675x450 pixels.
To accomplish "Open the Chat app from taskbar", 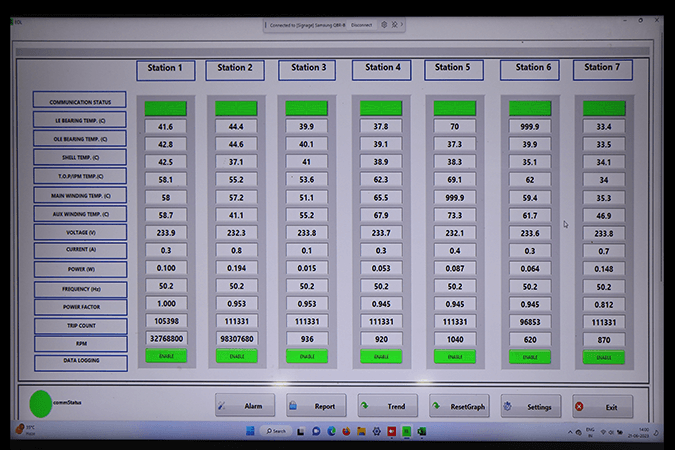I will coord(316,431).
